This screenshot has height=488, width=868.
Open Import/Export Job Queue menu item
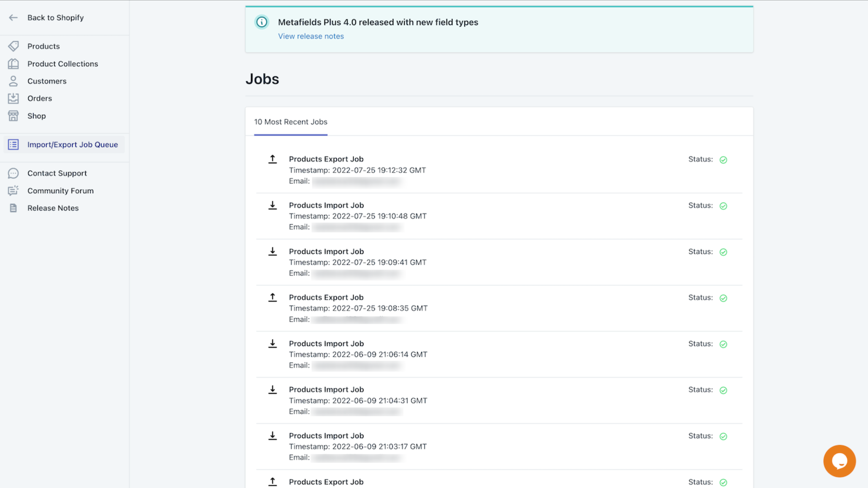coord(72,145)
